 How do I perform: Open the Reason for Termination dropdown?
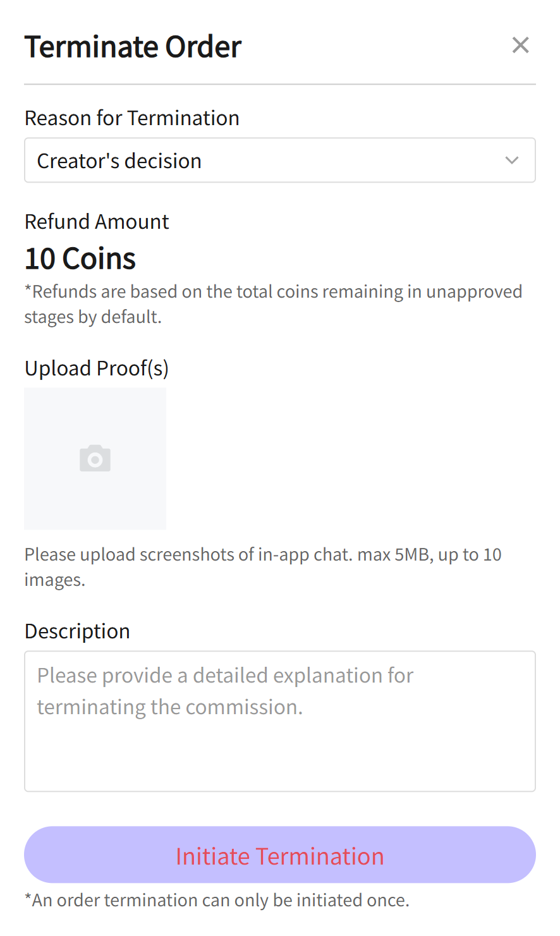[279, 161]
